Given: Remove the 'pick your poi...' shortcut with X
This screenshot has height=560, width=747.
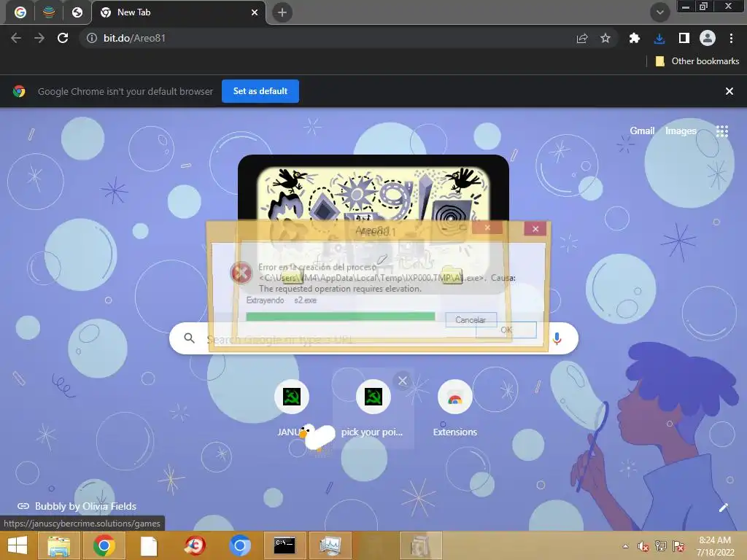Looking at the screenshot, I should coord(403,381).
